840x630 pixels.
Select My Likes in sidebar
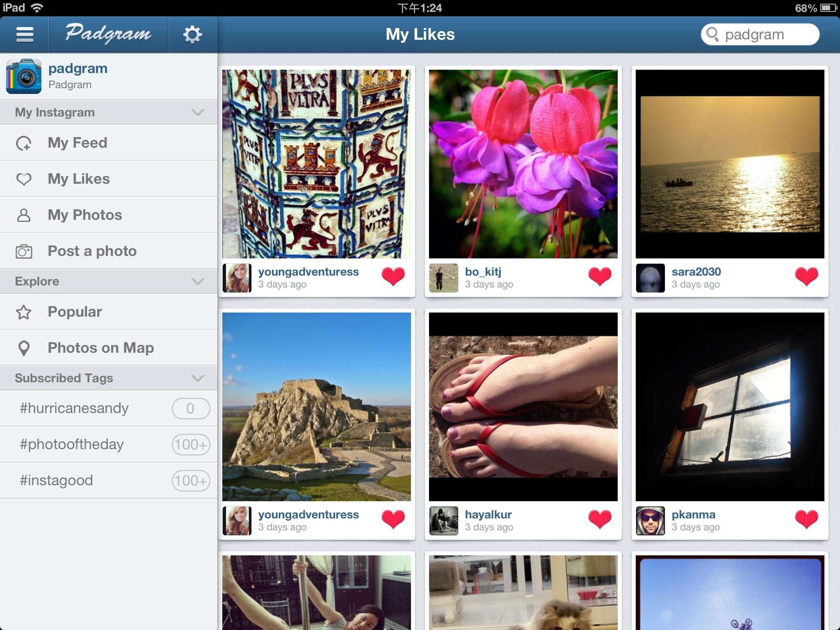(x=109, y=179)
